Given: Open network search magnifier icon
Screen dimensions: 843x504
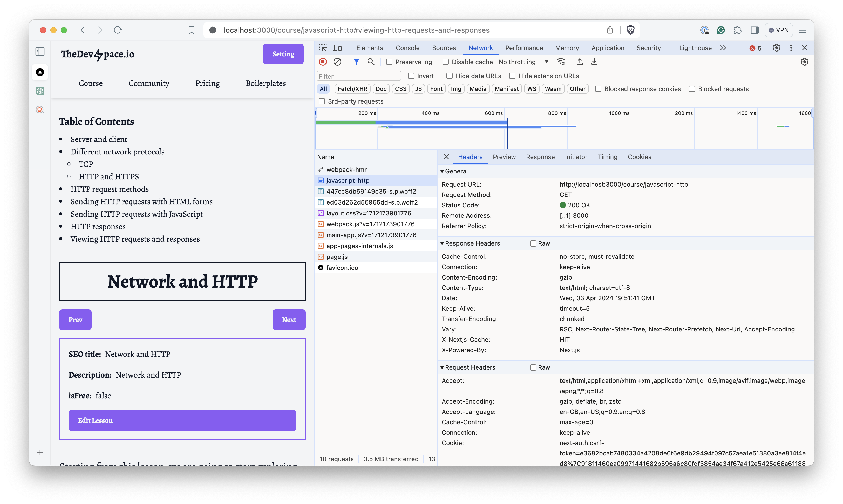Looking at the screenshot, I should (371, 62).
